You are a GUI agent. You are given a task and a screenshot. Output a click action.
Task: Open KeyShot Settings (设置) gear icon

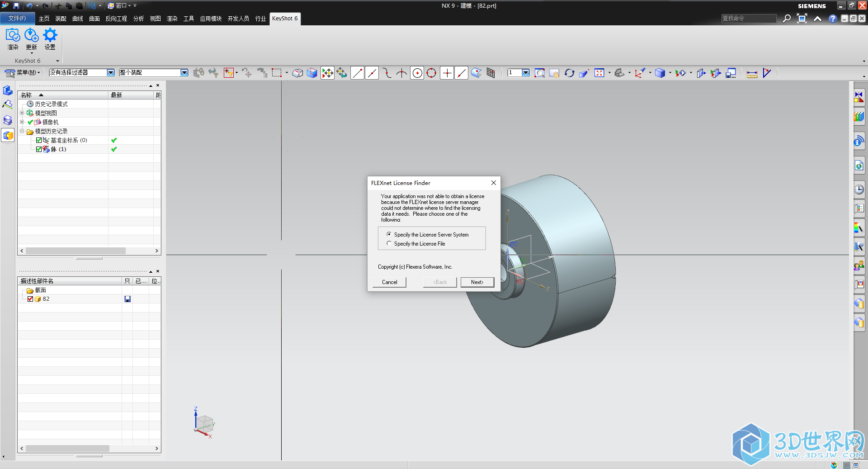pyautogui.click(x=50, y=39)
